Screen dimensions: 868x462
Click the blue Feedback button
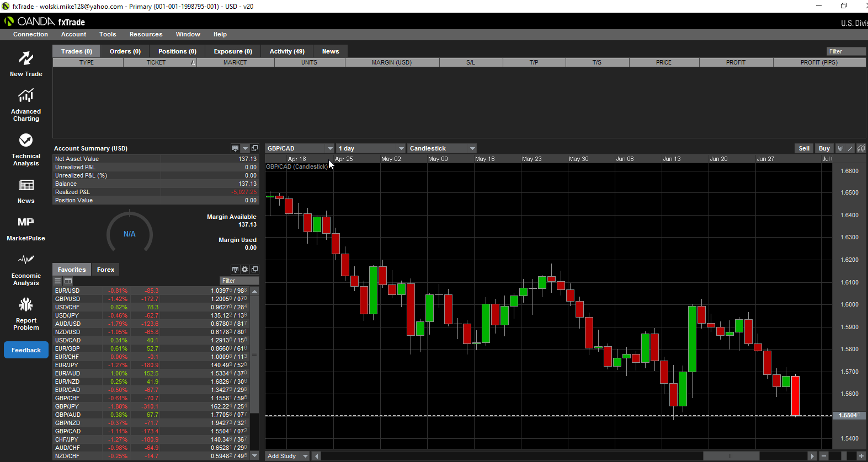26,350
